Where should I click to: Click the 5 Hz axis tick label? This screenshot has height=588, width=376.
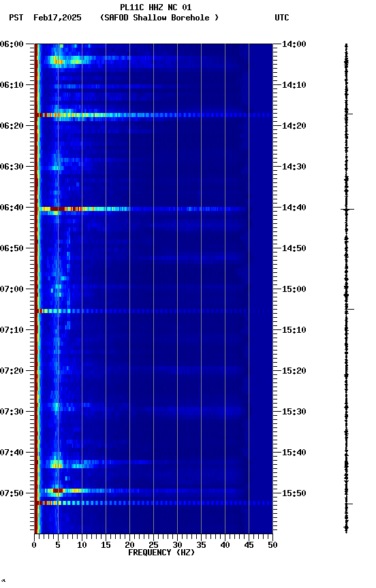click(x=58, y=546)
